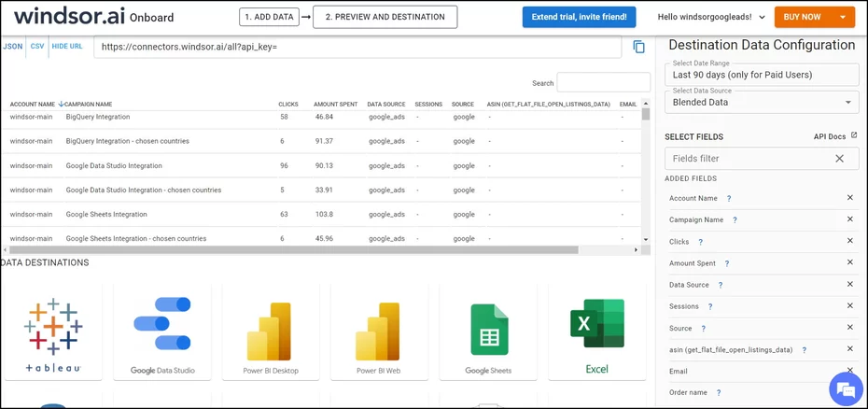Sort by DATA SOURCE column header

386,105
